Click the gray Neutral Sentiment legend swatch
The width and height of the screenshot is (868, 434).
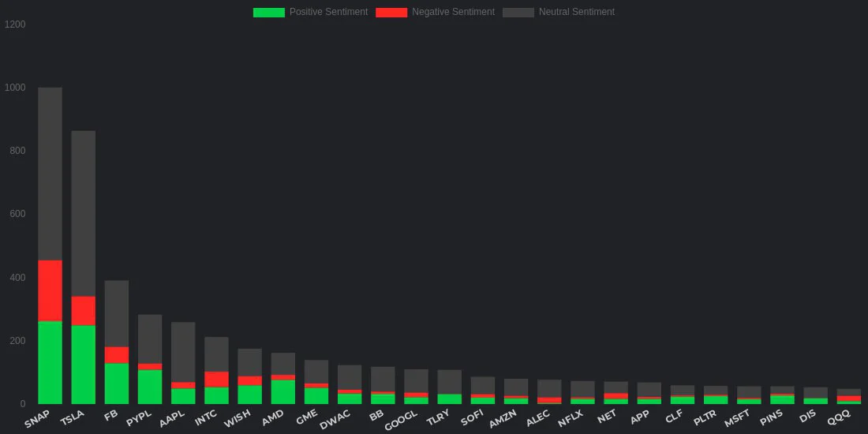tap(518, 12)
